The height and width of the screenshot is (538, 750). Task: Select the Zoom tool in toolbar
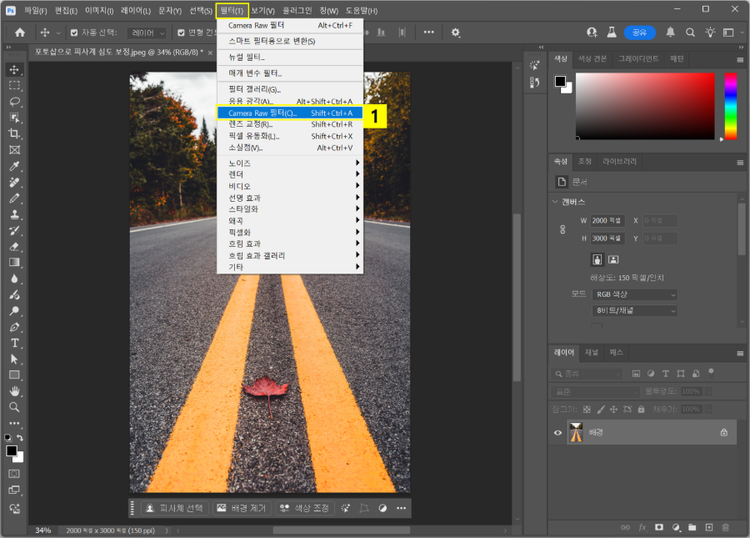click(14, 407)
